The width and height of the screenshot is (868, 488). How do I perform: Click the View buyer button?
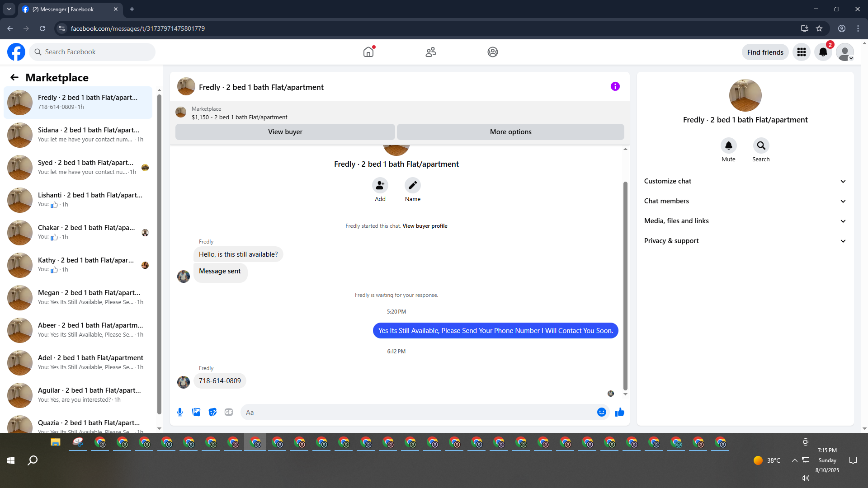click(285, 132)
